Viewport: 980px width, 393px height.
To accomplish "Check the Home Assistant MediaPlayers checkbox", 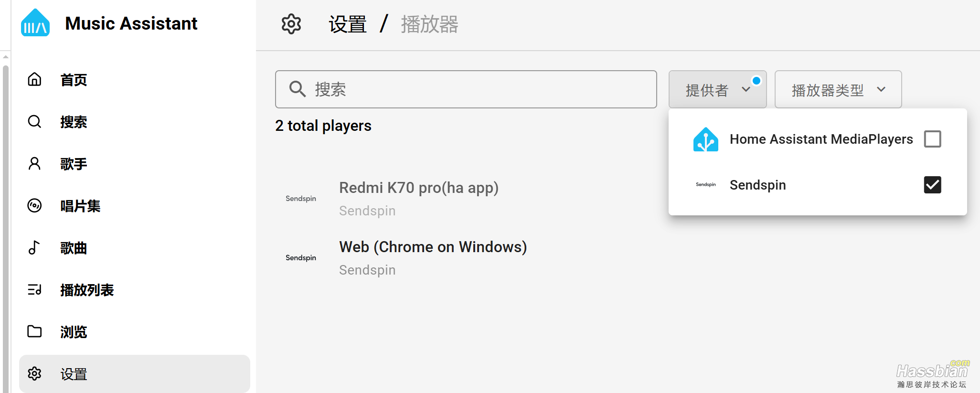I will 932,139.
